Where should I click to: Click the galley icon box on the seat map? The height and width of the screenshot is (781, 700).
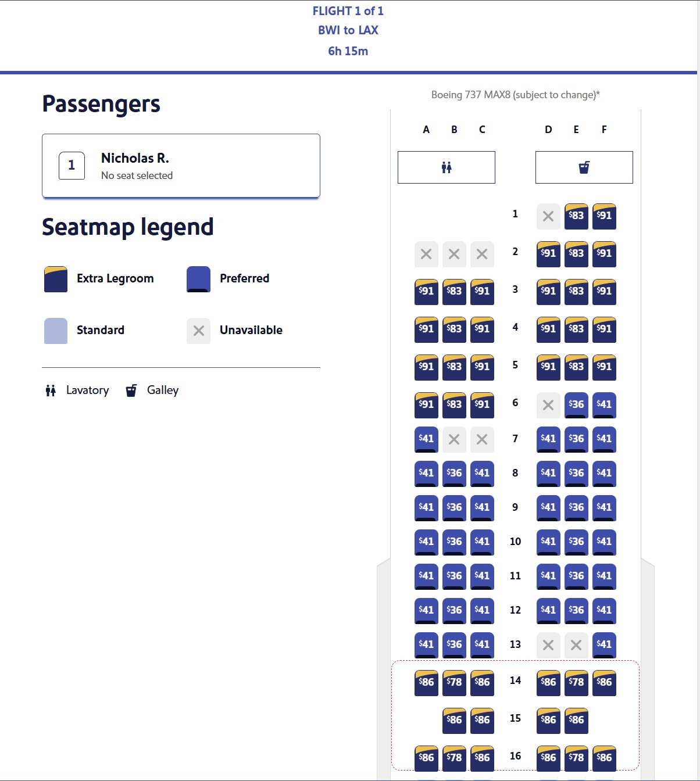[x=584, y=167]
